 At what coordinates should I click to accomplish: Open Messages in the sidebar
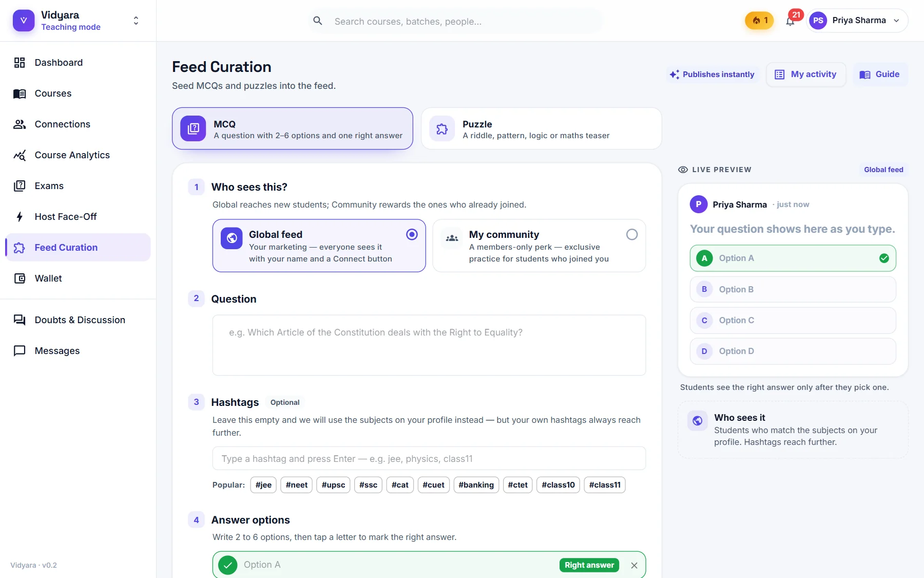(x=78, y=351)
